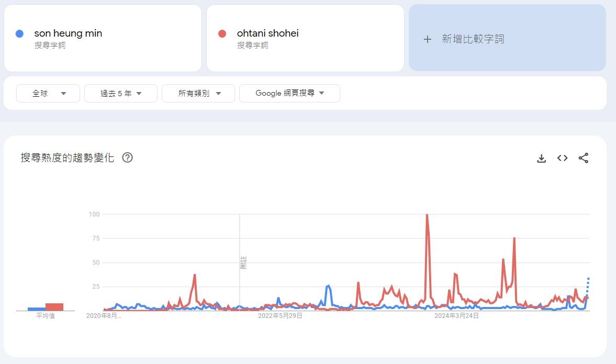Click the blue 平均值 average bar
The width and height of the screenshot is (616, 364).
[37, 309]
